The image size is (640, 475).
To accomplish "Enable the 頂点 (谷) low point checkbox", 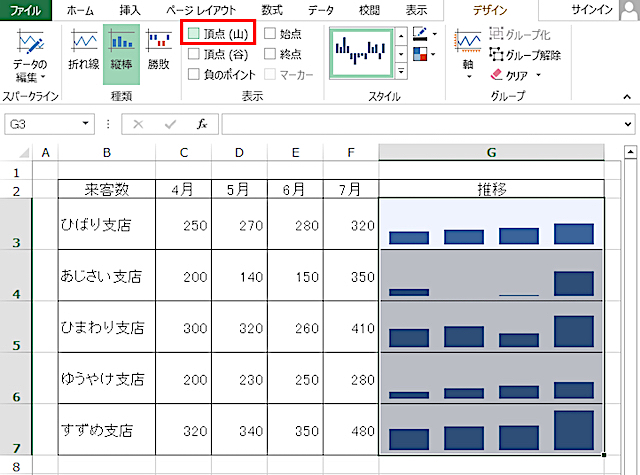I will (x=193, y=54).
